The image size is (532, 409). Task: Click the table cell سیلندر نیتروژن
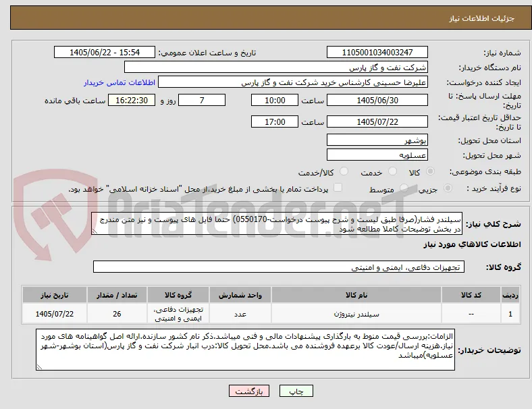[356, 314]
